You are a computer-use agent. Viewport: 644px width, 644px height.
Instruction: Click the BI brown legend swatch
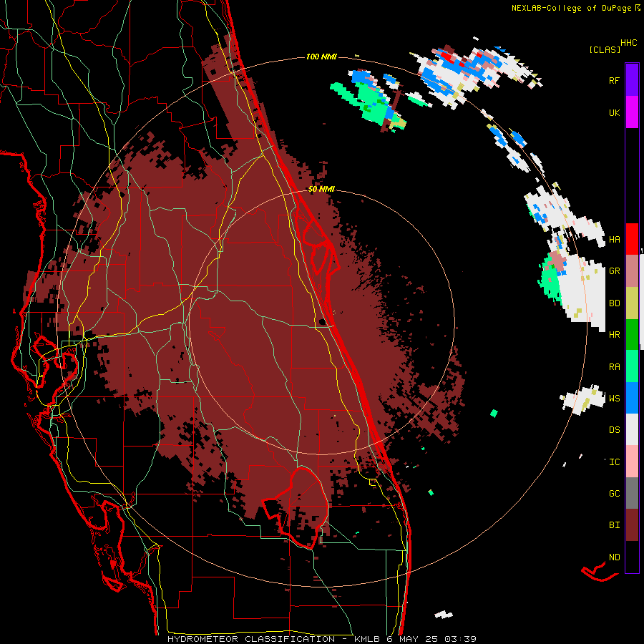(632, 525)
